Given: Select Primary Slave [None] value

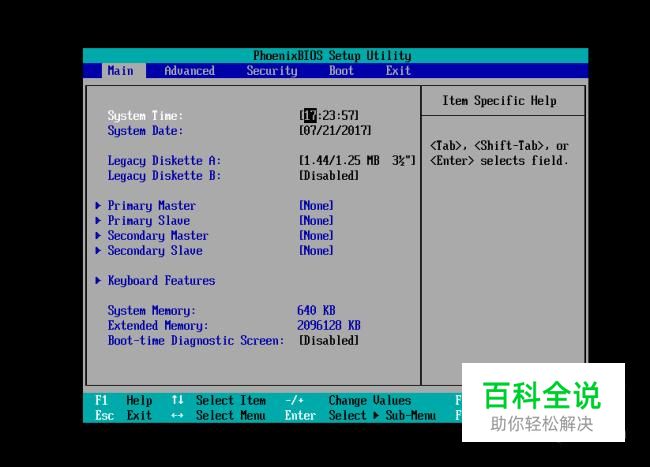Looking at the screenshot, I should (316, 220).
